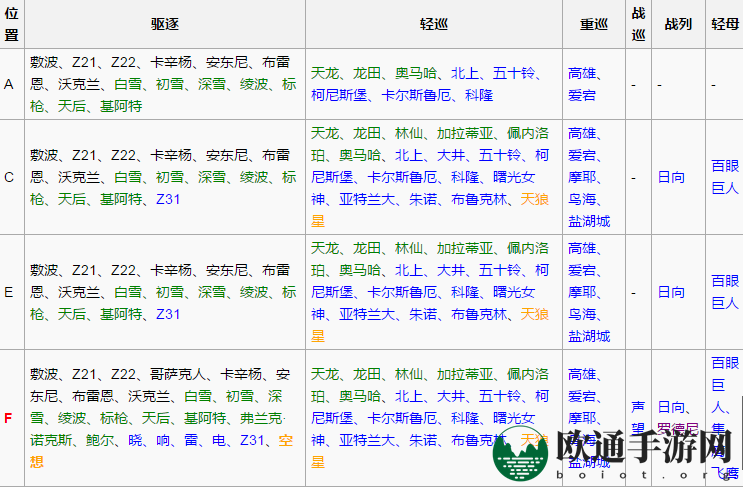Open 电 link in row F

[x=219, y=440]
